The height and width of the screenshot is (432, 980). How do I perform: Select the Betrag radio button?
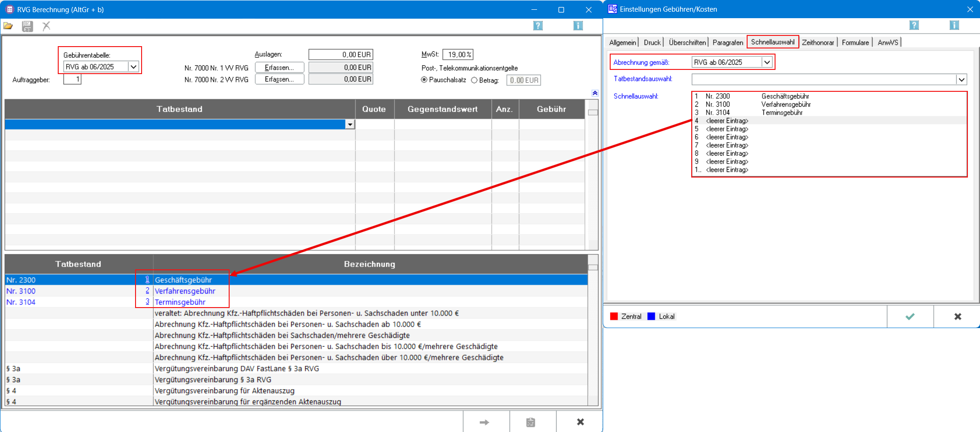[474, 80]
